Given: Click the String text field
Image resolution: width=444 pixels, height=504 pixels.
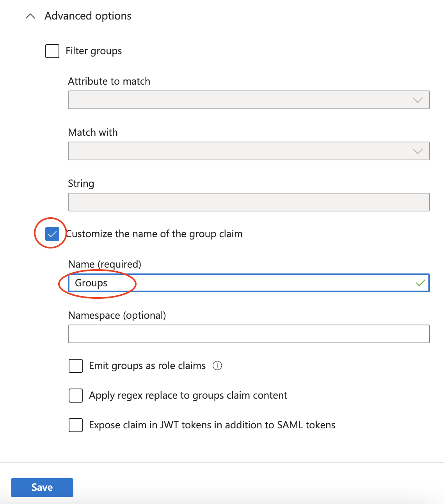Looking at the screenshot, I should click(249, 202).
